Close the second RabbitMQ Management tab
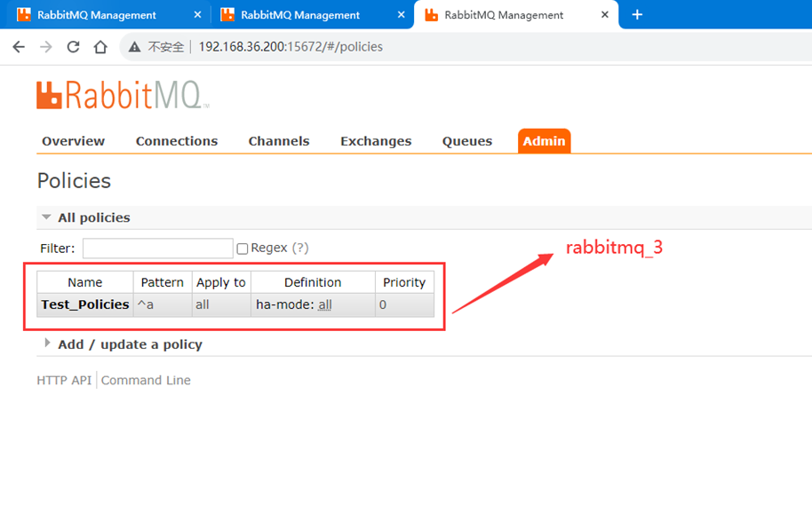 [x=402, y=15]
